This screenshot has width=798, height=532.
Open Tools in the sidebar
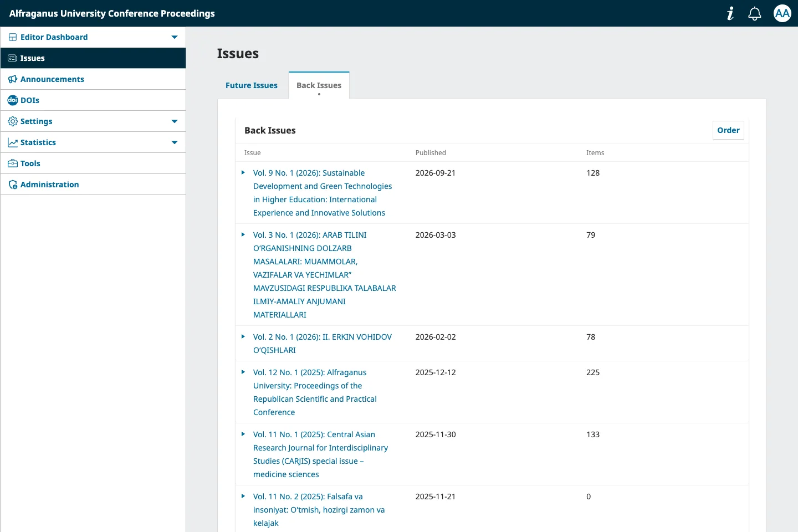[30, 163]
